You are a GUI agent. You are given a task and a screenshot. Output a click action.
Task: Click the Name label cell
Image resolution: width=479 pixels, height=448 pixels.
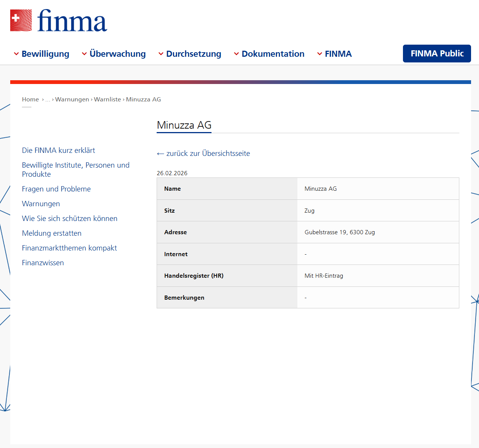click(227, 189)
